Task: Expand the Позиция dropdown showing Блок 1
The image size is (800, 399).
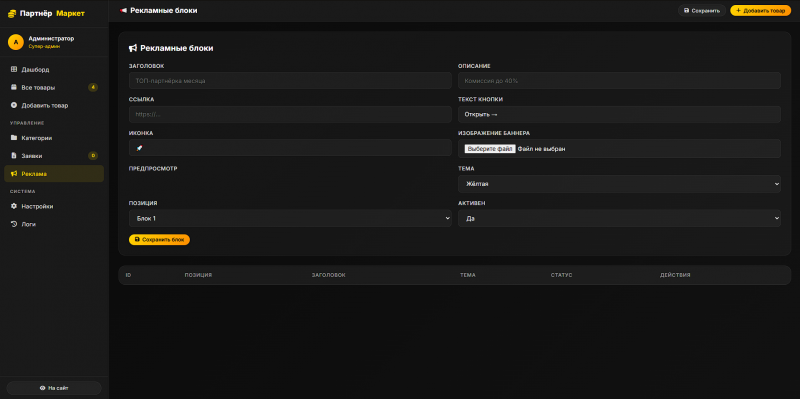Action: (x=290, y=218)
